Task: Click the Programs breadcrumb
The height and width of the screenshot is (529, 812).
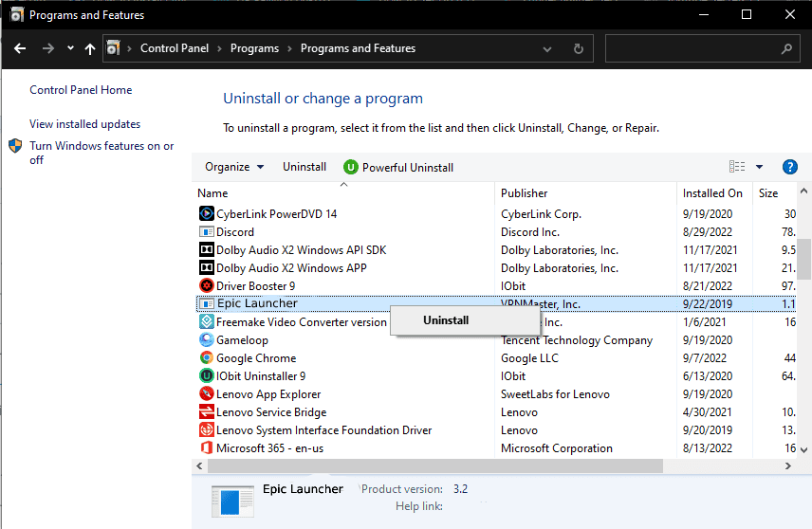Action: [x=254, y=48]
